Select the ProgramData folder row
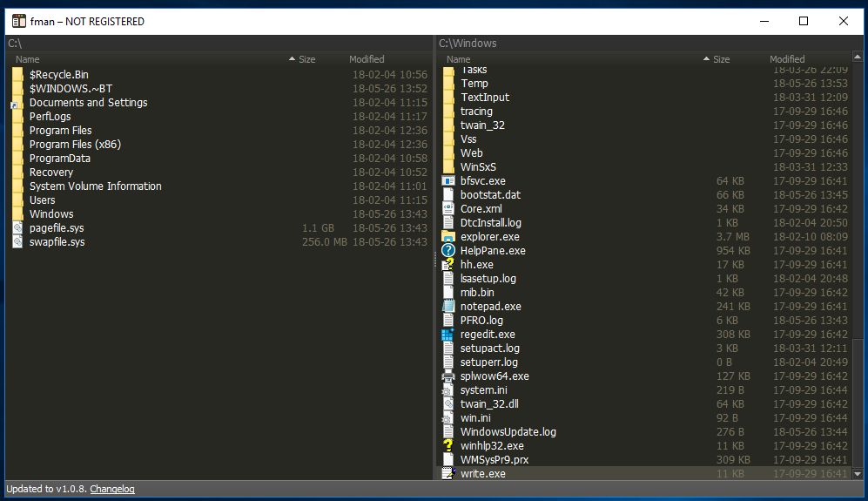The image size is (868, 501). pos(219,158)
